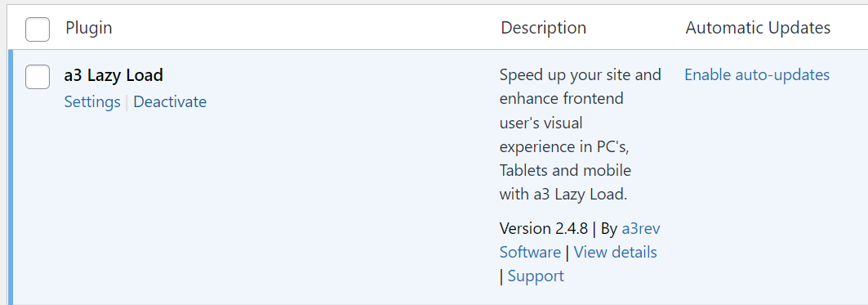Click the a3 Lazy Load plugin title
Image resolution: width=868 pixels, height=305 pixels.
click(x=114, y=75)
